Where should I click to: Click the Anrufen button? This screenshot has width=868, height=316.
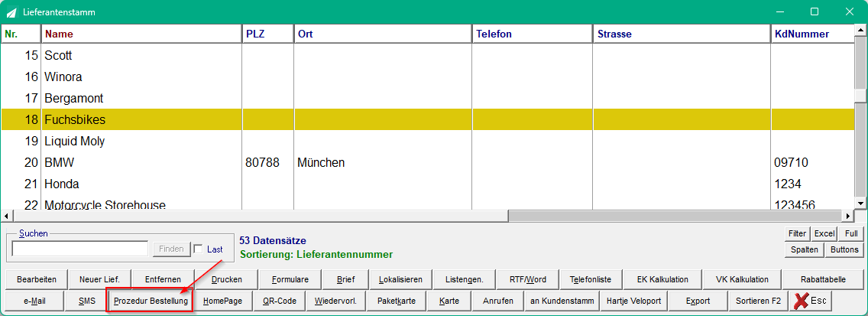point(497,301)
